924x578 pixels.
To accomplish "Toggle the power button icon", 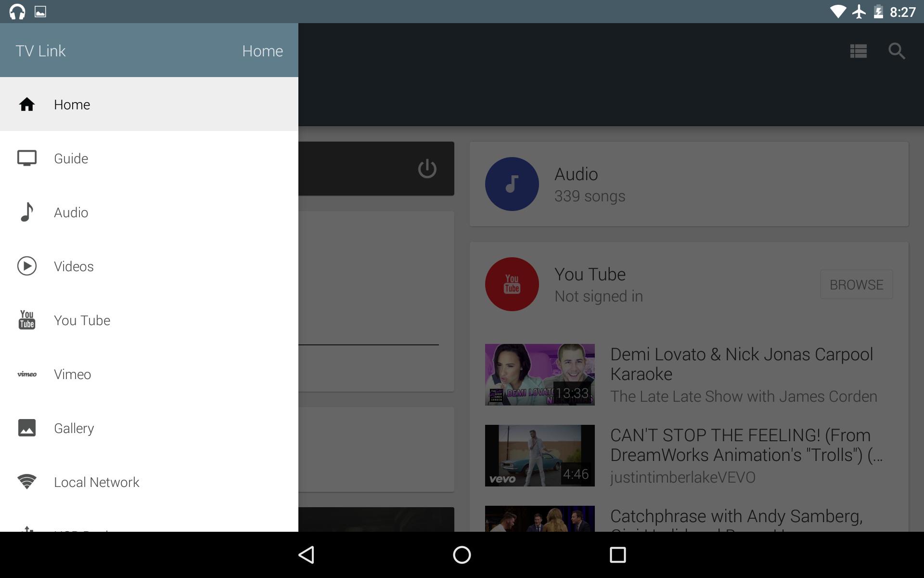I will [x=427, y=169].
